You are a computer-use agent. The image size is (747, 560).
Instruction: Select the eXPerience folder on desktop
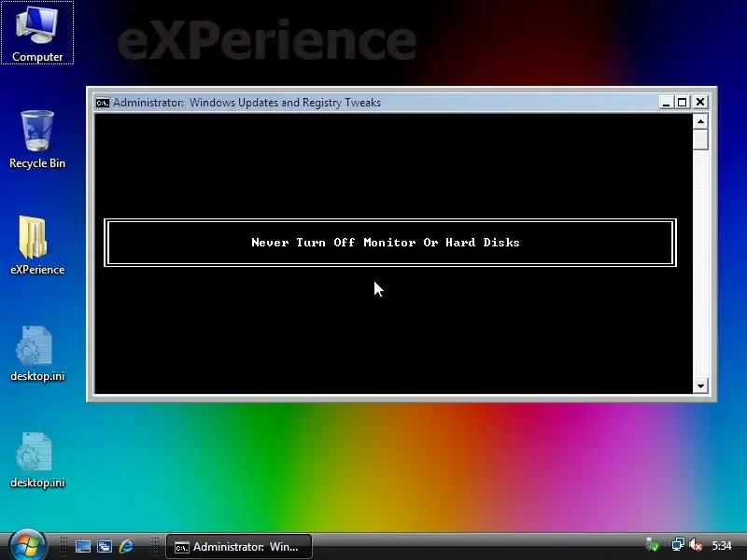37,245
